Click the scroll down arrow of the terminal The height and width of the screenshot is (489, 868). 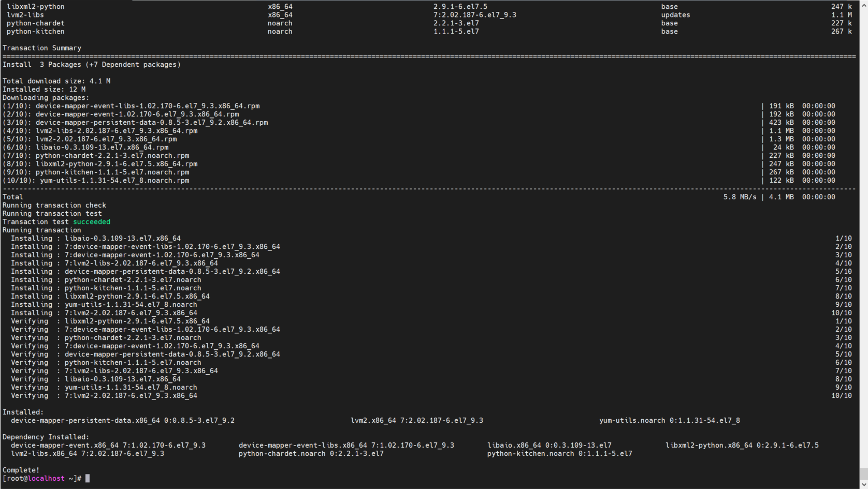[863, 485]
